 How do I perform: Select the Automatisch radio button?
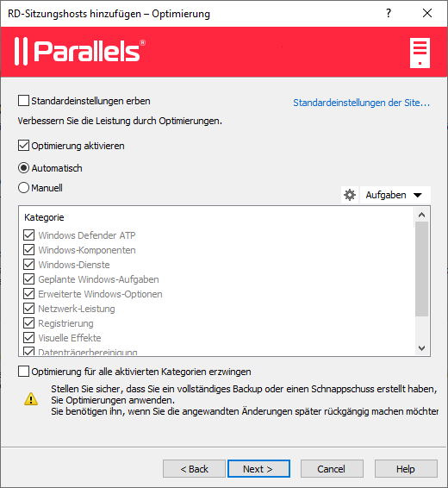(x=23, y=168)
